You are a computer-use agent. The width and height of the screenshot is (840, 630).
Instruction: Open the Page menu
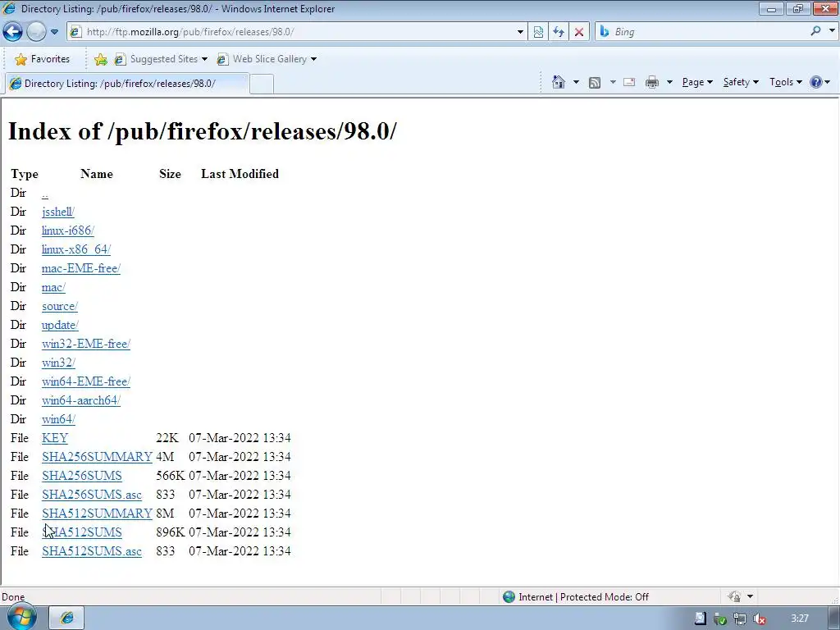697,82
